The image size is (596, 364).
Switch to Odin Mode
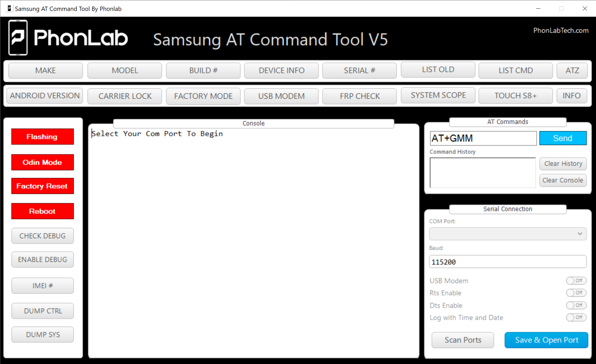point(42,162)
